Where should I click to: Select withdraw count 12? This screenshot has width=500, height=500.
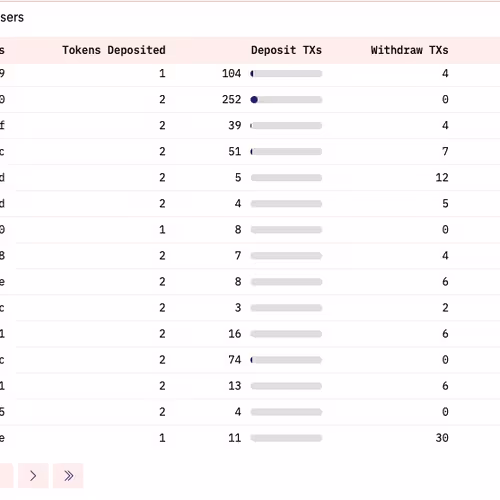(442, 178)
